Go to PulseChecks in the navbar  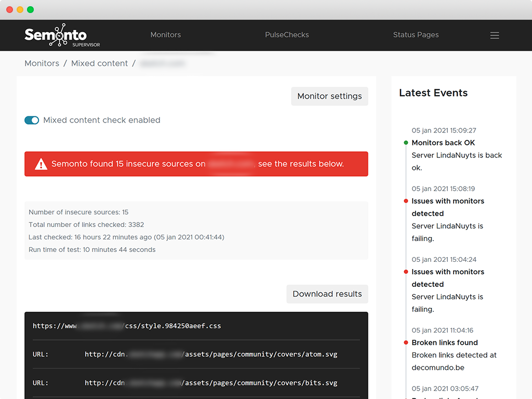287,35
